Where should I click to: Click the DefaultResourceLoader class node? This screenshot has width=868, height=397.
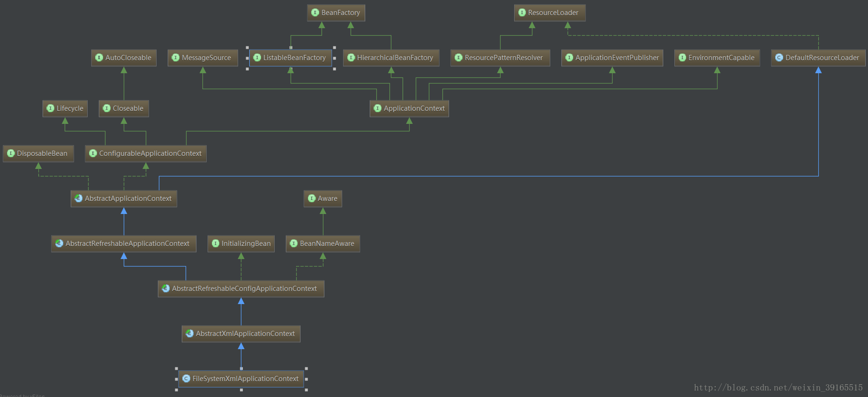[818, 58]
